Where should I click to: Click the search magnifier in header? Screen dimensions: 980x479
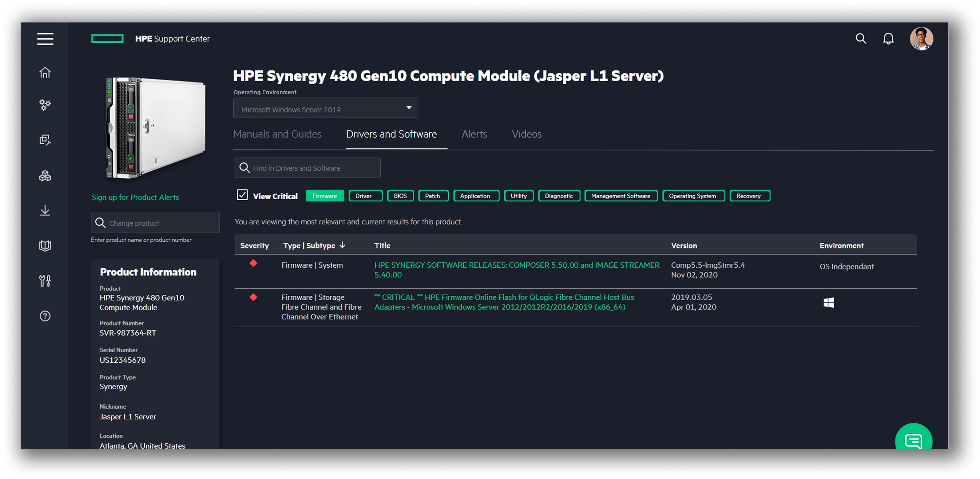click(x=861, y=38)
